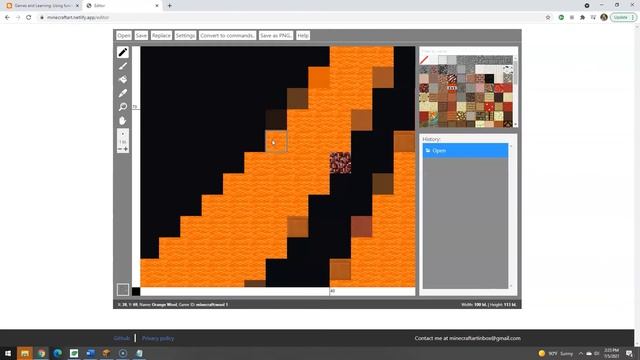Click the Save toolbar button
Viewport: 640px width, 360px height.
click(141, 36)
